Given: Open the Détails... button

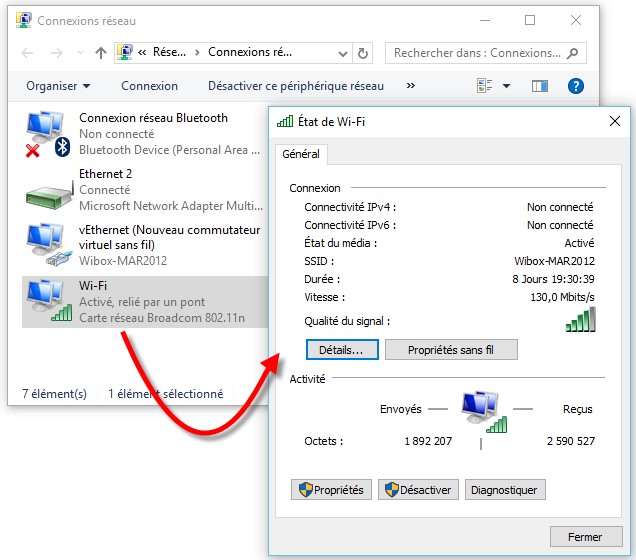Looking at the screenshot, I should [x=341, y=349].
